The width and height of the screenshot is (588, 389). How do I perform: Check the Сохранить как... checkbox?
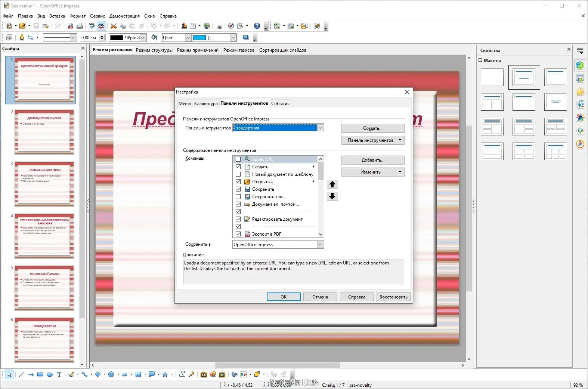(238, 197)
